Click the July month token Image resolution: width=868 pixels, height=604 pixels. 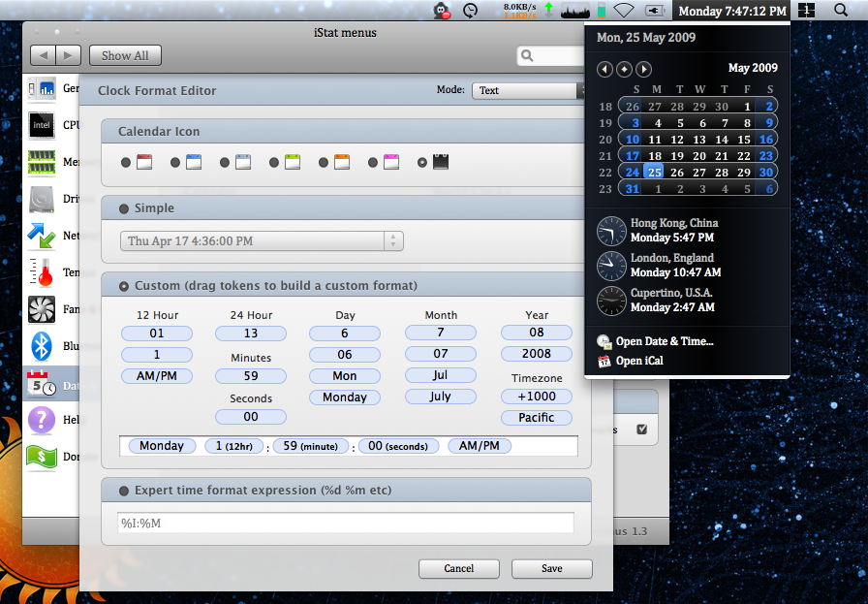(x=441, y=397)
